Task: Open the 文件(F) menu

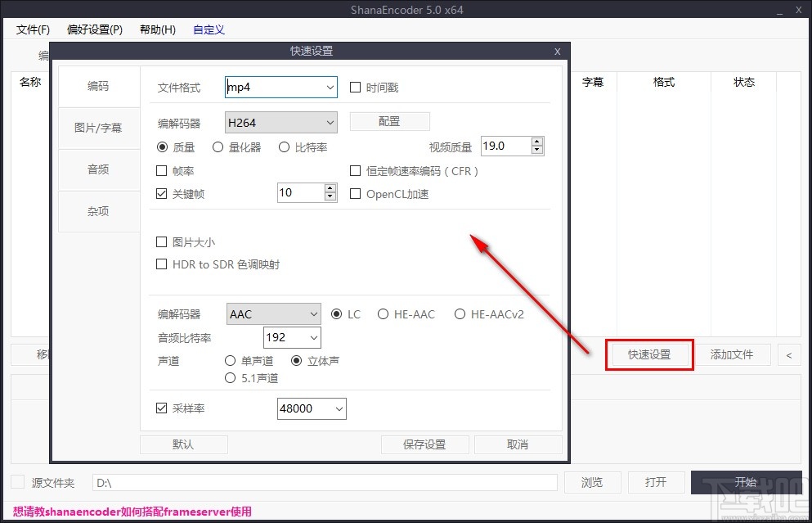Action: click(34, 29)
